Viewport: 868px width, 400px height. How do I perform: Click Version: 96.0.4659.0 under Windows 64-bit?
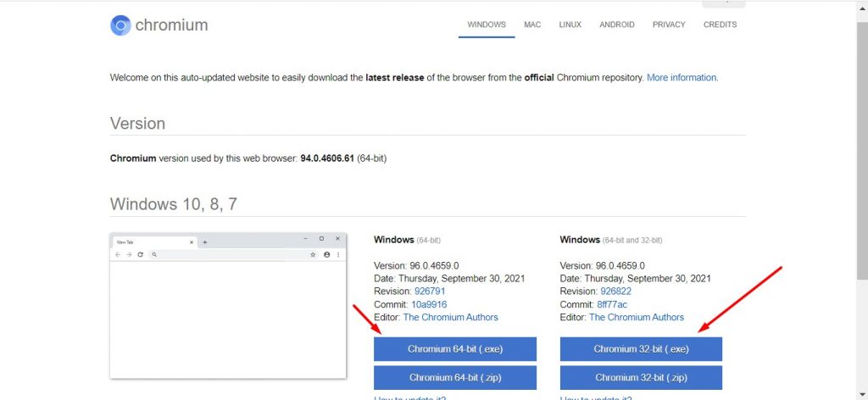point(416,265)
